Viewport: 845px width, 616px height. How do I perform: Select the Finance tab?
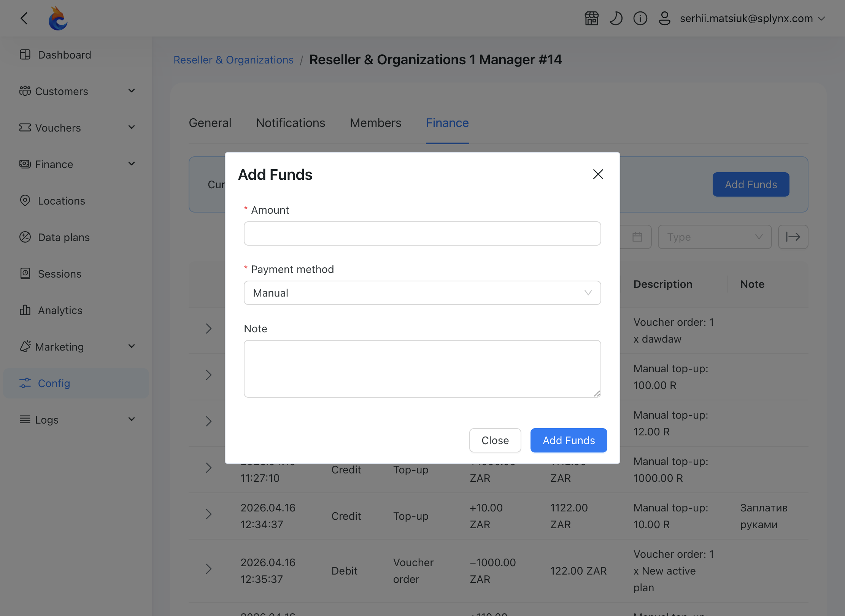(x=447, y=123)
